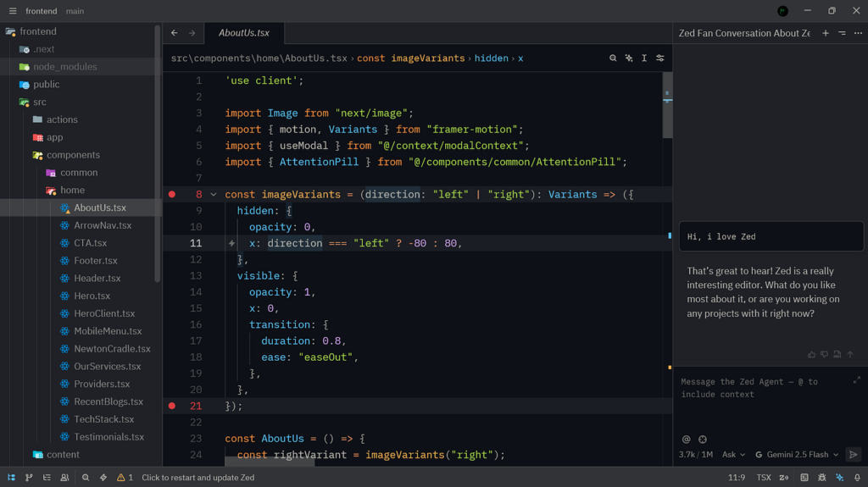This screenshot has height=487, width=868.
Task: Toggle breakpoint on line 8
Action: tap(172, 194)
